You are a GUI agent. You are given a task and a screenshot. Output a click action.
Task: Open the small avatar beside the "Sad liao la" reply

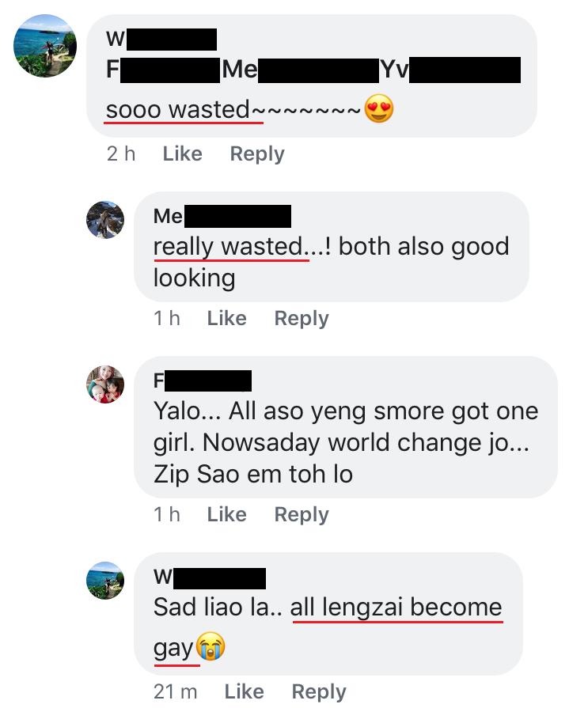tap(105, 581)
